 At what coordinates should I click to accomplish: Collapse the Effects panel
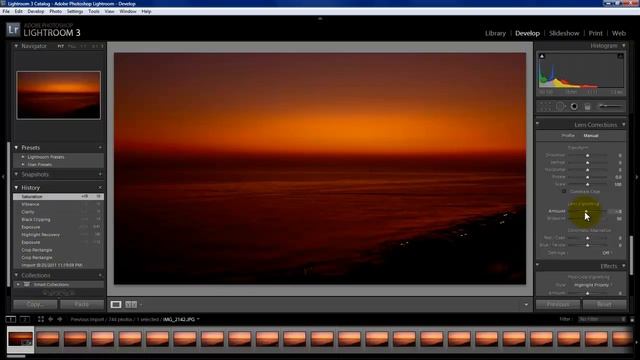pyautogui.click(x=624, y=266)
